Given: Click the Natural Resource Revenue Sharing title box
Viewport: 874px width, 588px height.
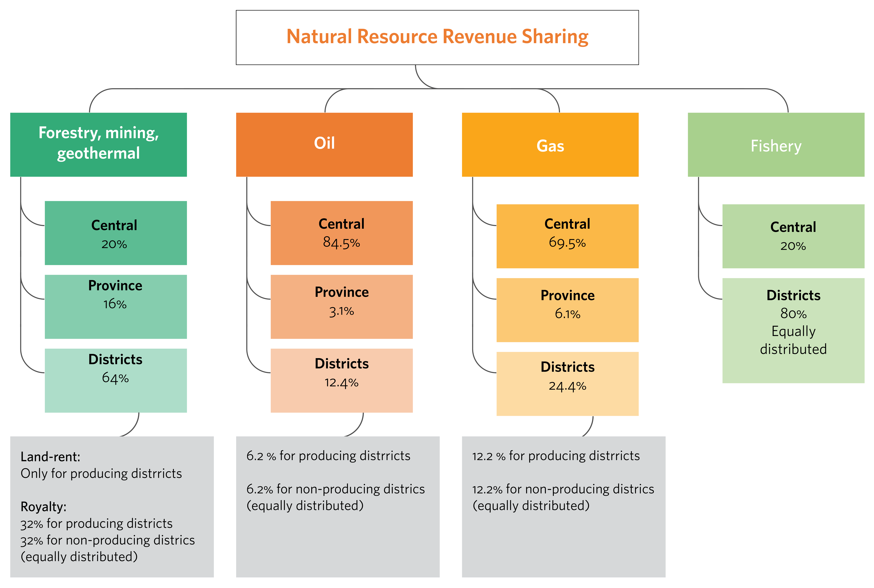Looking at the screenshot, I should [437, 38].
